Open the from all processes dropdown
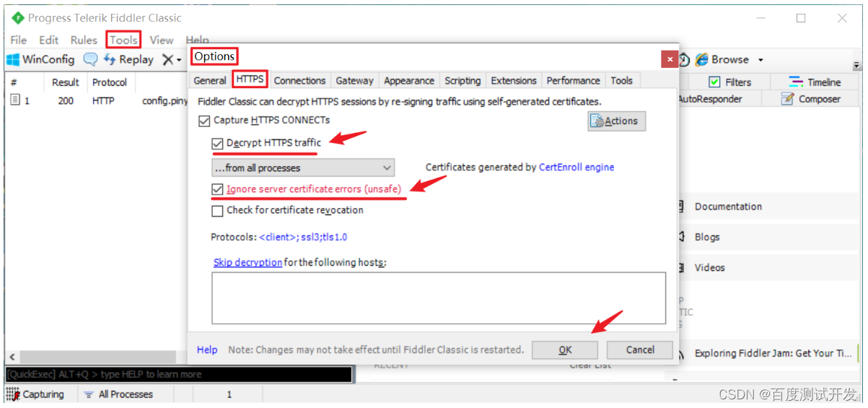 (x=303, y=168)
